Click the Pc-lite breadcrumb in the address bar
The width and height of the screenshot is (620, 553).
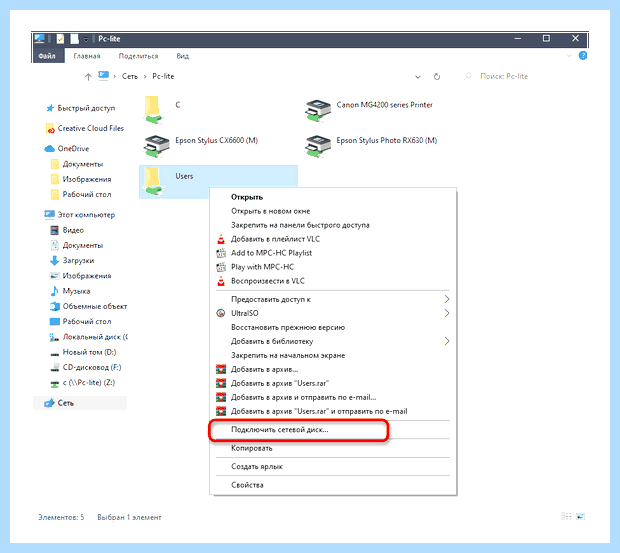pos(163,76)
